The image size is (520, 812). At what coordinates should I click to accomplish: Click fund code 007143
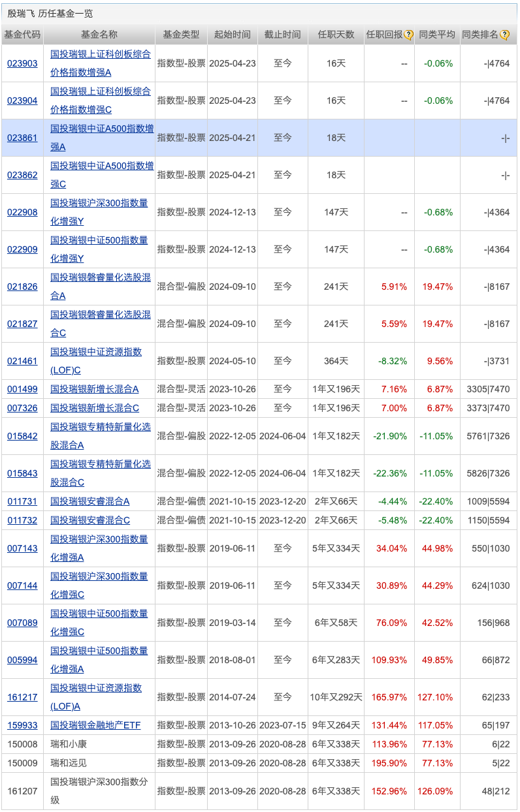point(22,548)
